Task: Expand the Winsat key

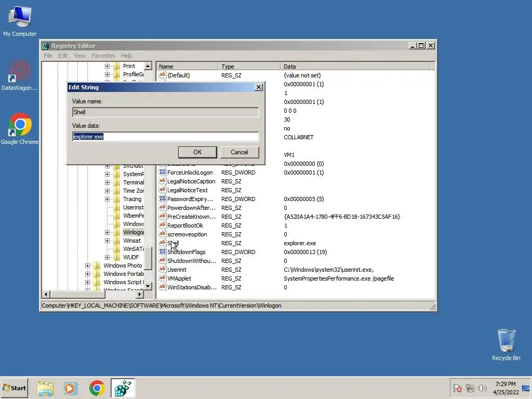Action: coord(107,241)
